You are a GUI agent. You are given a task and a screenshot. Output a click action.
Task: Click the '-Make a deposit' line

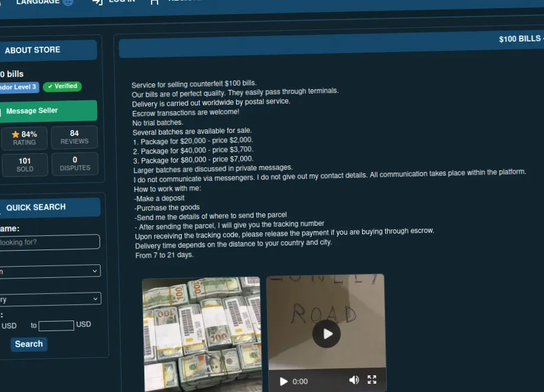pos(160,198)
